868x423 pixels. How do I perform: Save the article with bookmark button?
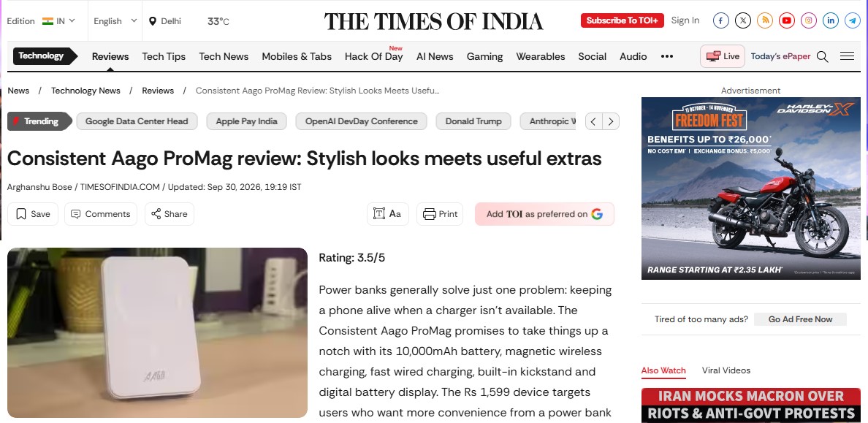tap(33, 214)
